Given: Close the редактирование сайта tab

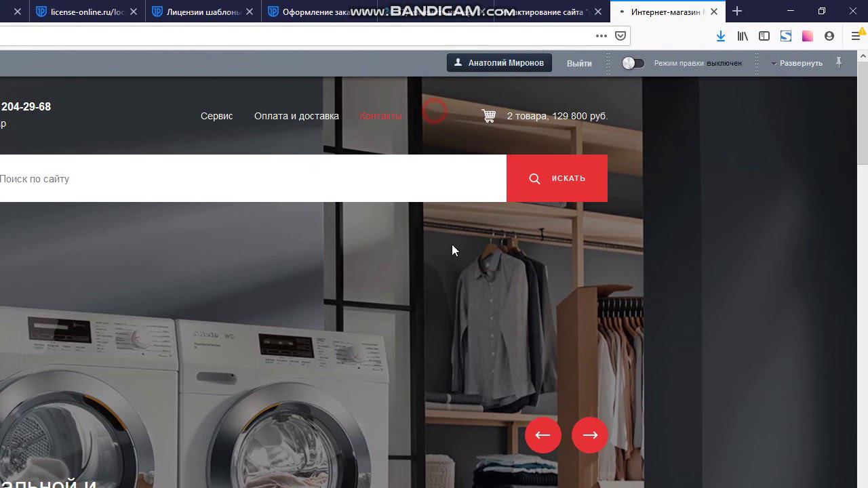Looking at the screenshot, I should tap(597, 12).
